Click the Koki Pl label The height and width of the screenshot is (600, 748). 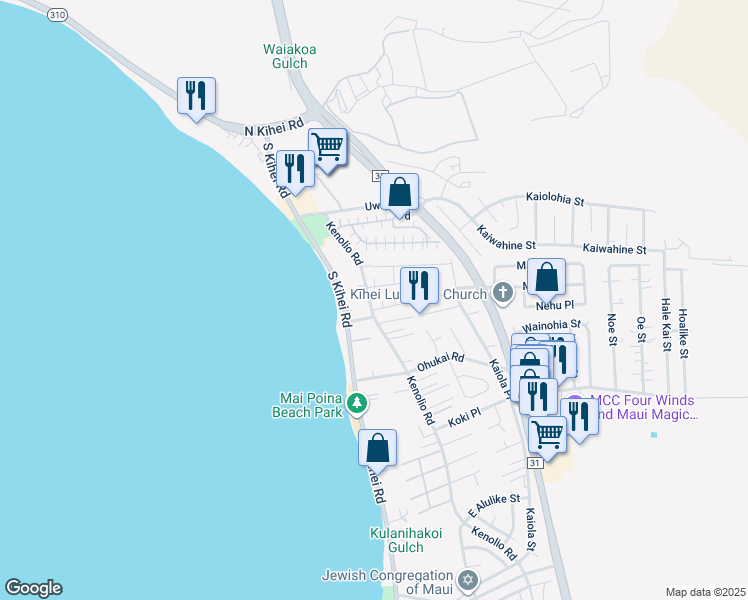point(464,417)
